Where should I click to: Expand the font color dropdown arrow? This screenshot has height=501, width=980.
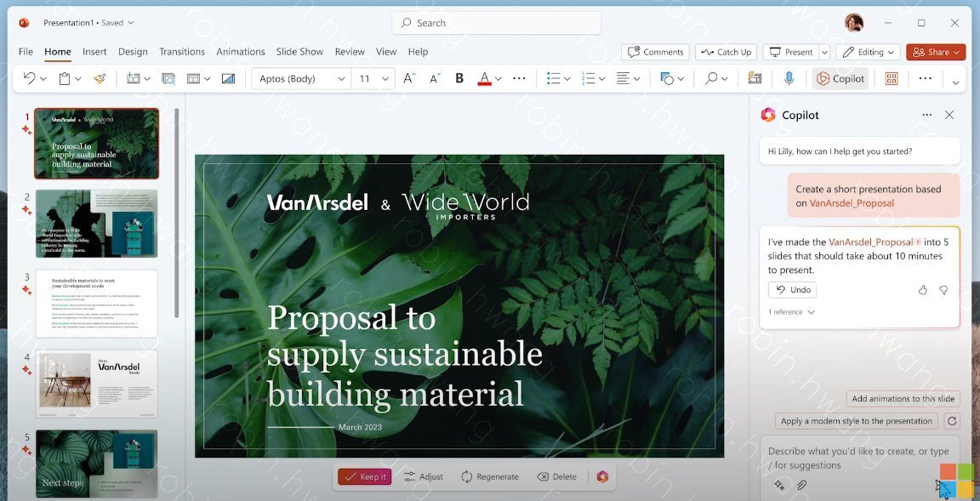click(x=499, y=79)
